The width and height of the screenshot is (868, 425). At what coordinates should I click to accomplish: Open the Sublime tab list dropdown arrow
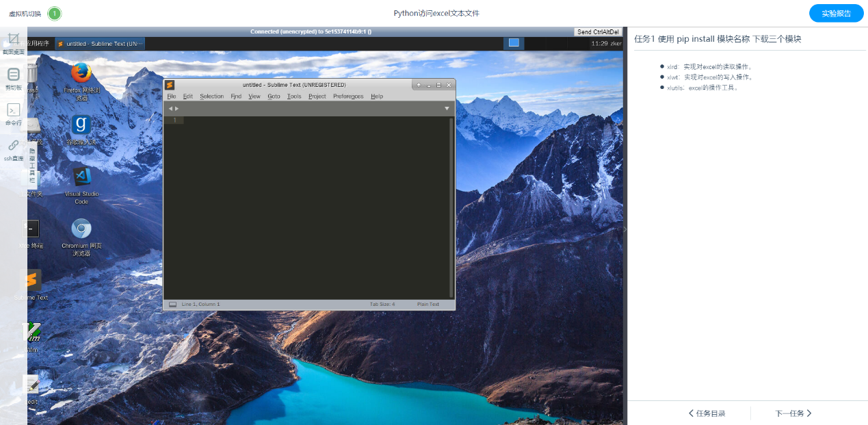(x=447, y=109)
